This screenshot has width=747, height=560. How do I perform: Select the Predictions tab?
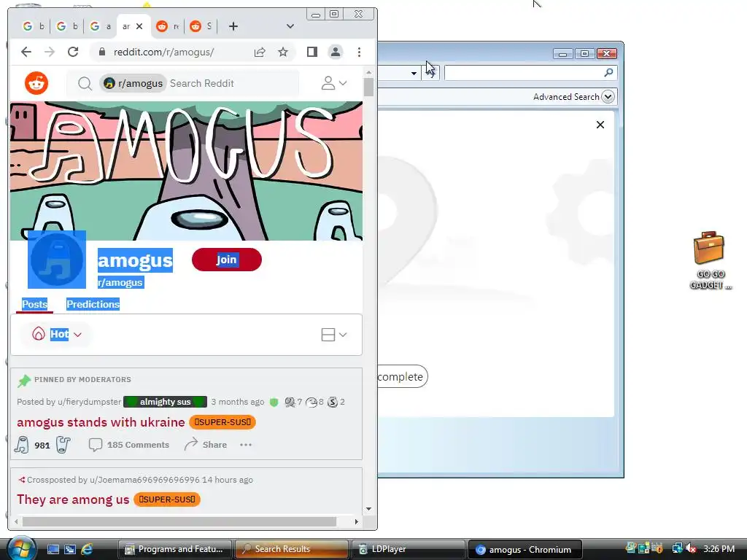click(x=93, y=304)
